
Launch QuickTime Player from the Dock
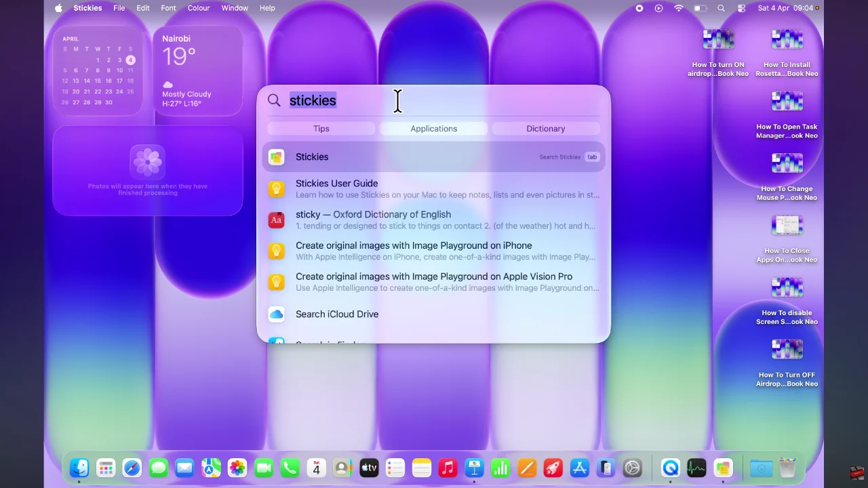[670, 468]
